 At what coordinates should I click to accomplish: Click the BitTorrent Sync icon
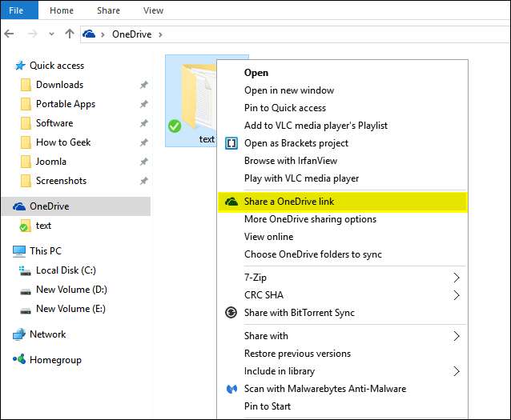tap(232, 313)
